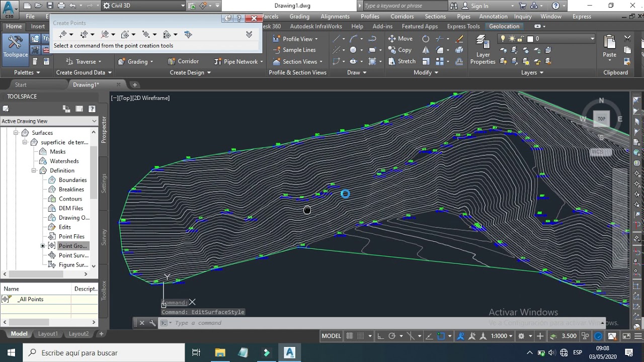
Task: Toggle grid display in status bar
Action: (x=349, y=336)
